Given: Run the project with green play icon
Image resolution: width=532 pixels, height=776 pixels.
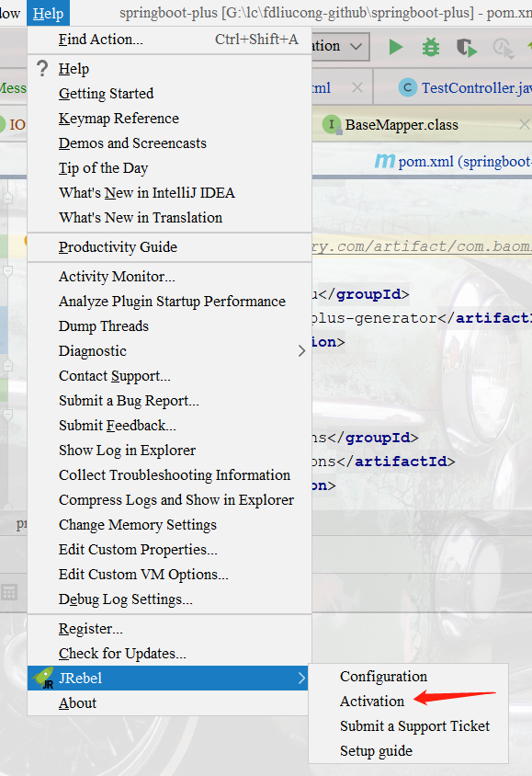Looking at the screenshot, I should (395, 48).
